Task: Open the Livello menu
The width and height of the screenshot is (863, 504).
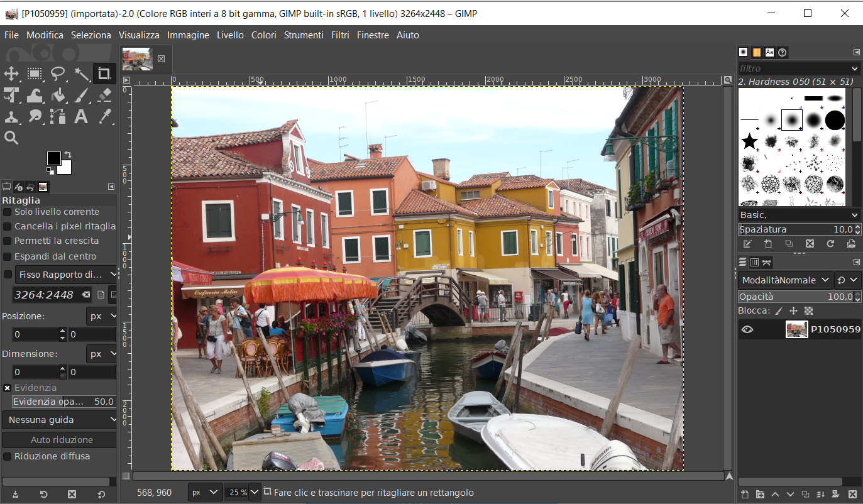Action: click(230, 35)
